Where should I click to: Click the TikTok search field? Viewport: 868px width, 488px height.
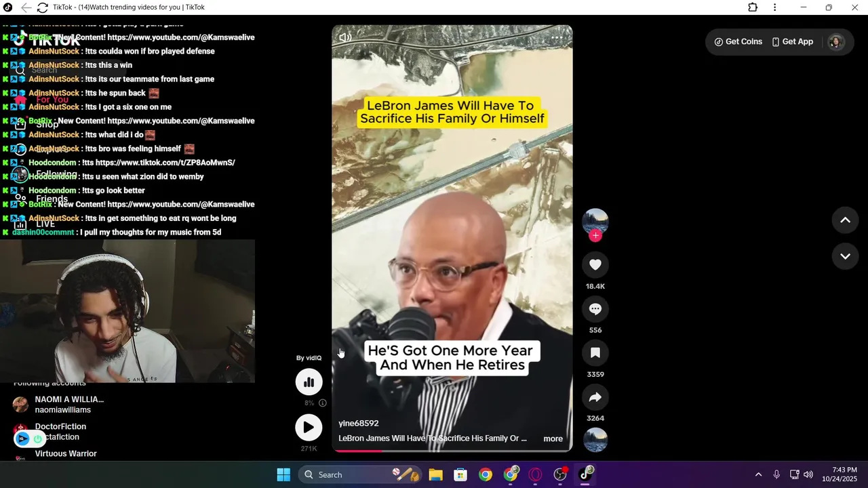68,70
